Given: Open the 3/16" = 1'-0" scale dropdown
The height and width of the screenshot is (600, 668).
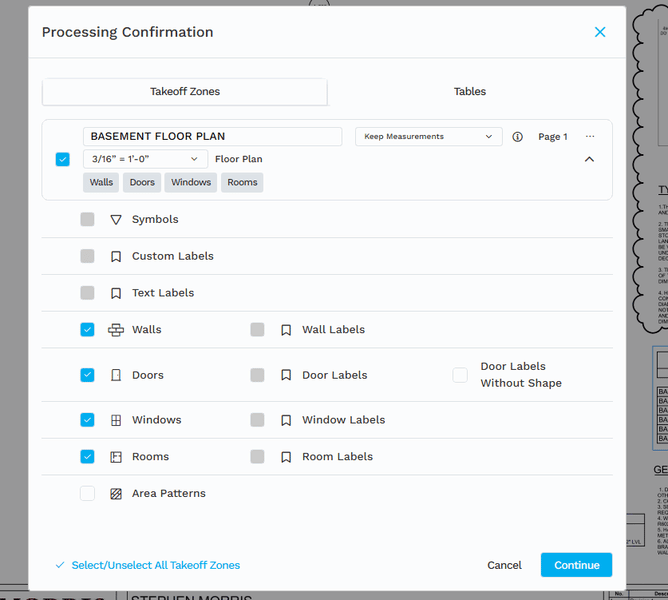Looking at the screenshot, I should (145, 159).
